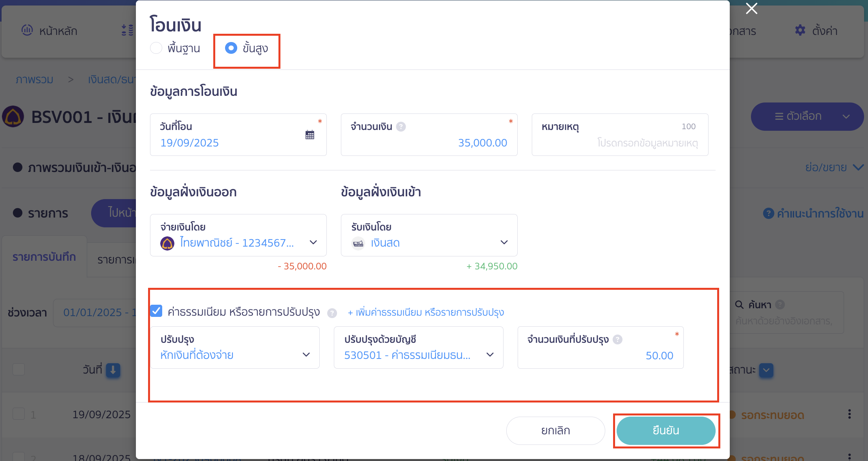The width and height of the screenshot is (868, 461).
Task: Click + เพิ่มค่าธรรมเนียม หรือรายการปรับปรุง link
Action: coord(426,313)
